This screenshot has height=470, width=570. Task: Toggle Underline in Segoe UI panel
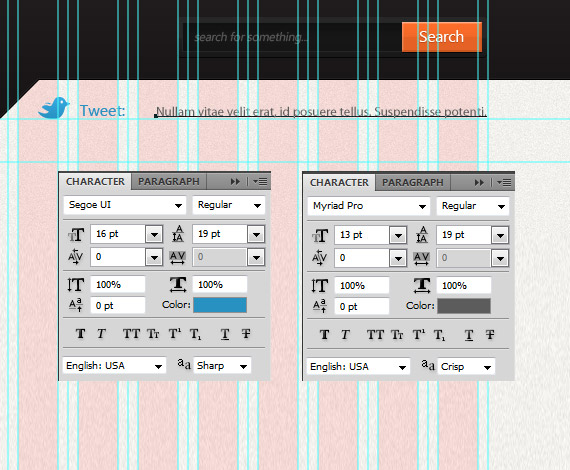(x=225, y=334)
